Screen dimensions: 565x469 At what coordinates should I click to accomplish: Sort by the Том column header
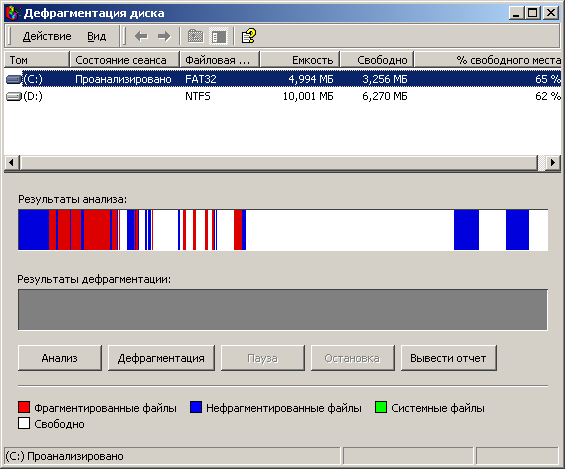coord(36,60)
